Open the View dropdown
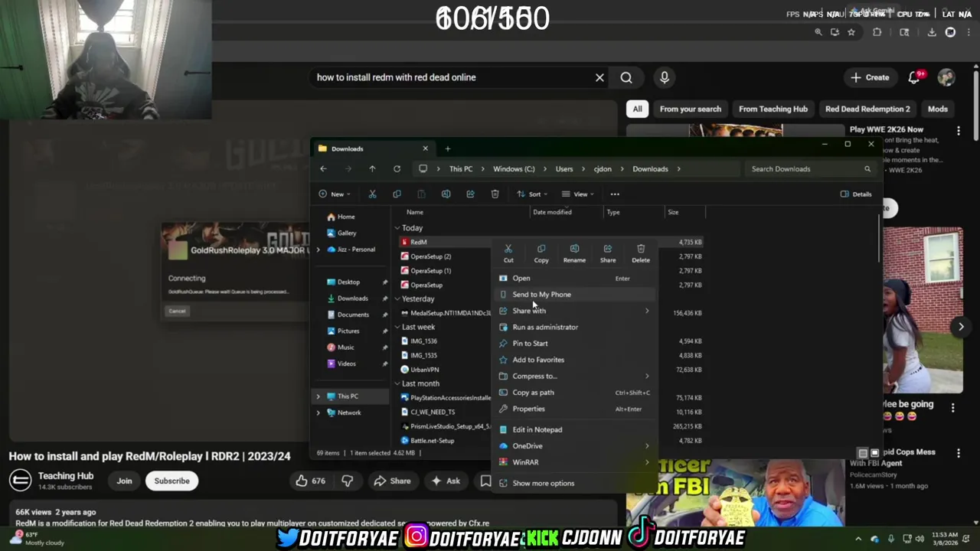The image size is (980, 551). pyautogui.click(x=577, y=194)
